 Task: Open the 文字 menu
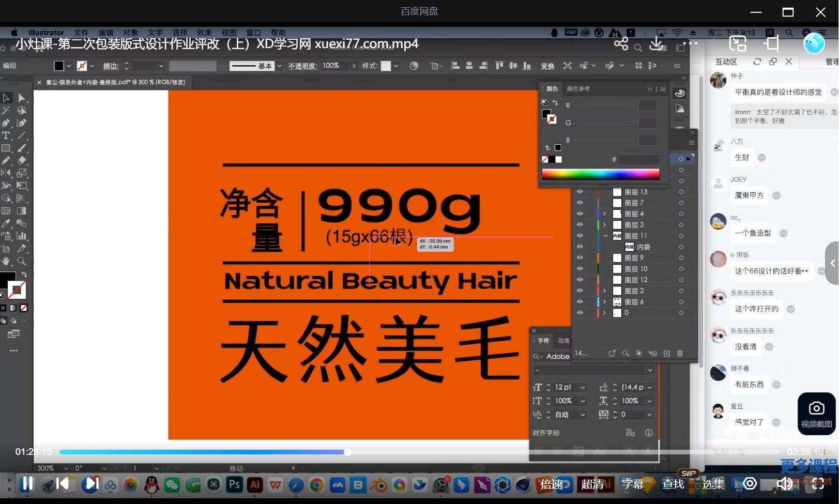coord(155,32)
